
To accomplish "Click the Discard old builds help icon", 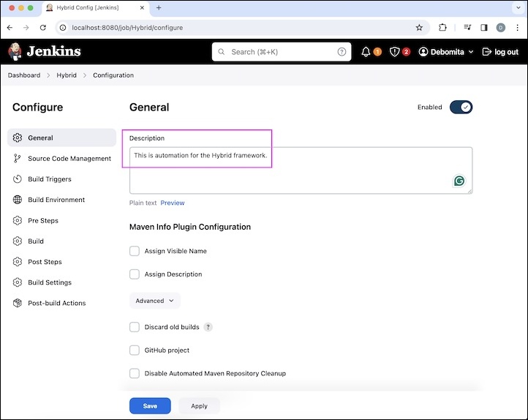I will pos(208,327).
